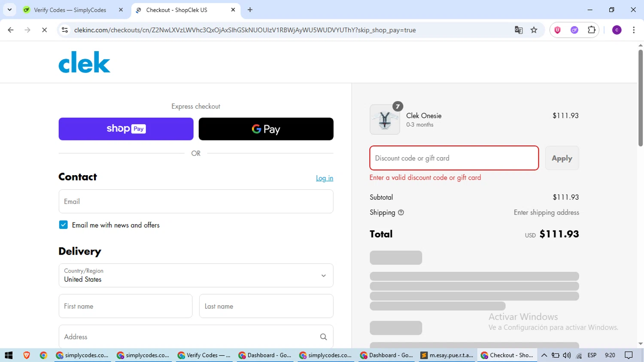The width and height of the screenshot is (644, 362).
Task: Open the Chrome profile avatar
Action: pos(617,30)
